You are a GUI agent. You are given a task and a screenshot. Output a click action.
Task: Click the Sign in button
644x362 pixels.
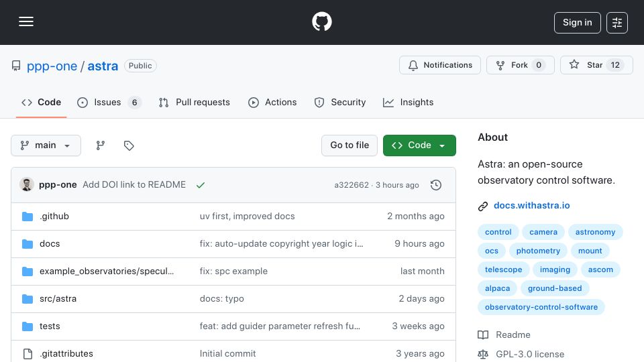(x=577, y=23)
